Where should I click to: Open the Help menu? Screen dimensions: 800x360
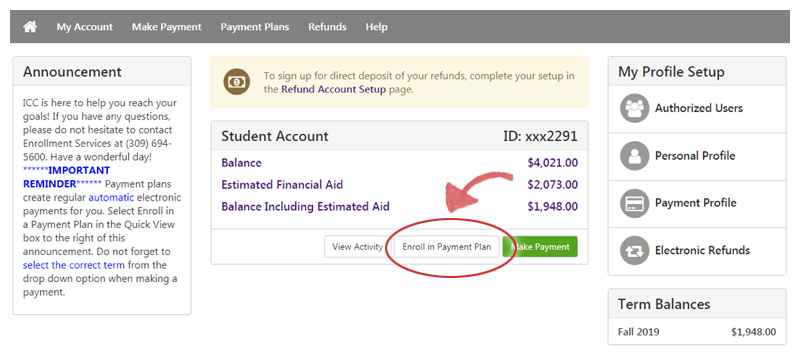coord(376,27)
